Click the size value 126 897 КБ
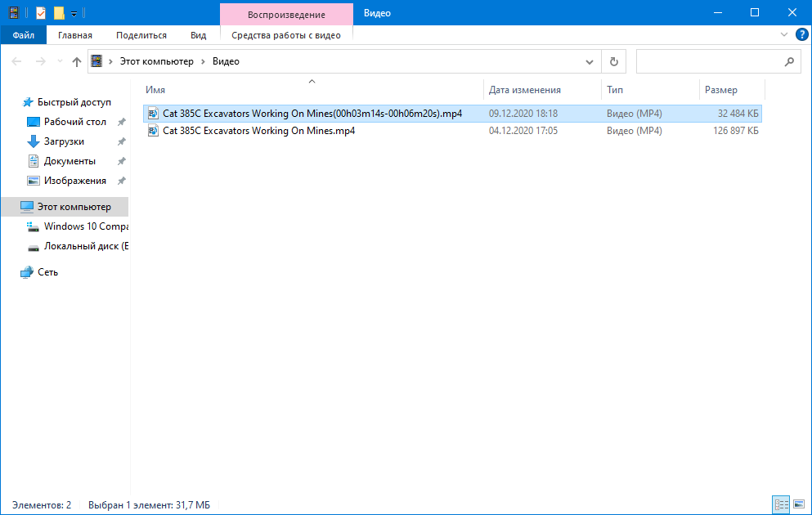The image size is (812, 515). (x=735, y=131)
